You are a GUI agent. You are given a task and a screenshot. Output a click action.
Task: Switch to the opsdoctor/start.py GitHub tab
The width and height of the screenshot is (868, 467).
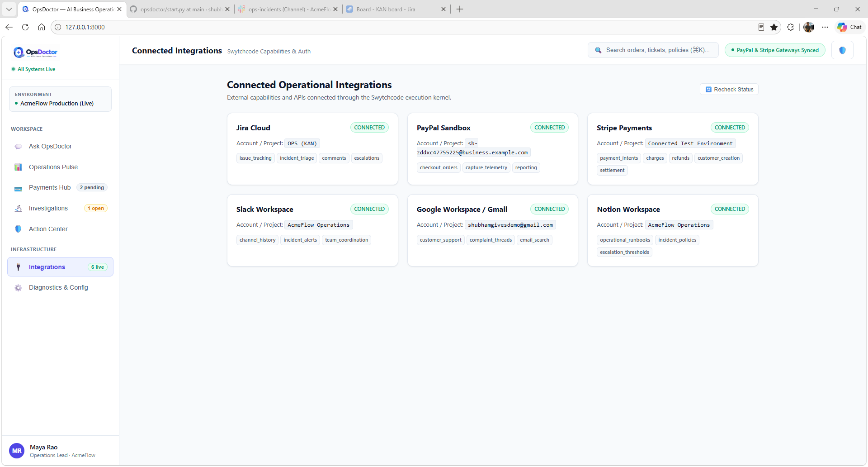pyautogui.click(x=179, y=9)
